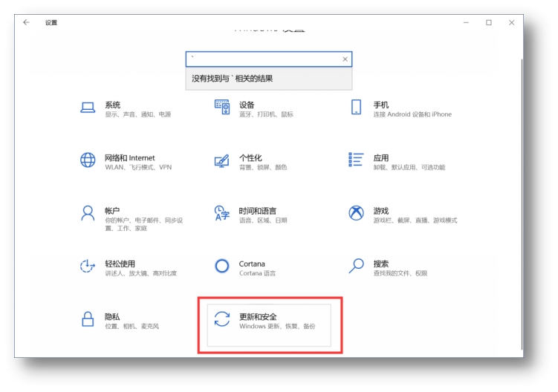This screenshot has width=558, height=392.
Task: Go back with the arrow in title bar
Action: (26, 22)
